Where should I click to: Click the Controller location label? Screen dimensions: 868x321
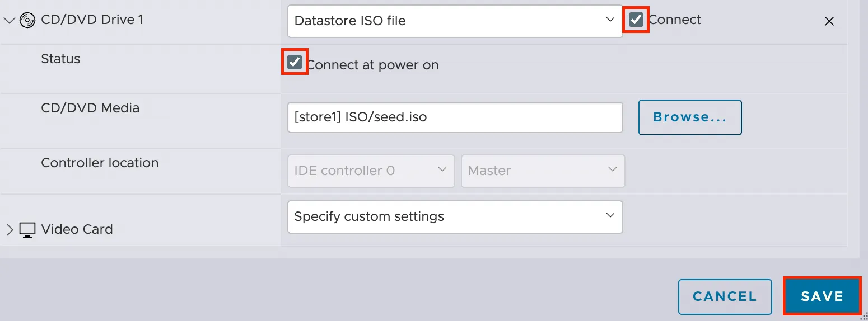(x=100, y=163)
